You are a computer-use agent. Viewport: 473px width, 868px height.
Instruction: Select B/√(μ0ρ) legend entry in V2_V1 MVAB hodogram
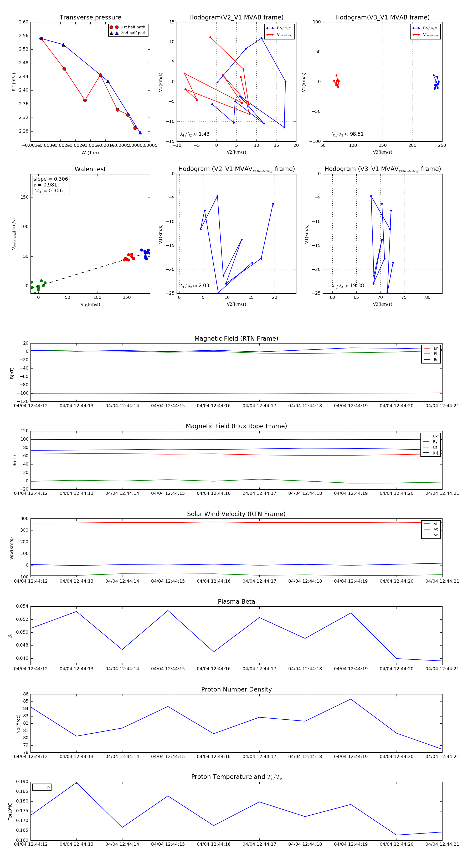(279, 28)
